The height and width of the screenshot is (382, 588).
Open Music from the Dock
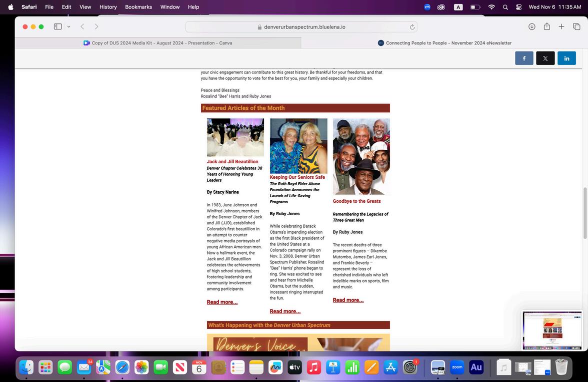pyautogui.click(x=314, y=368)
